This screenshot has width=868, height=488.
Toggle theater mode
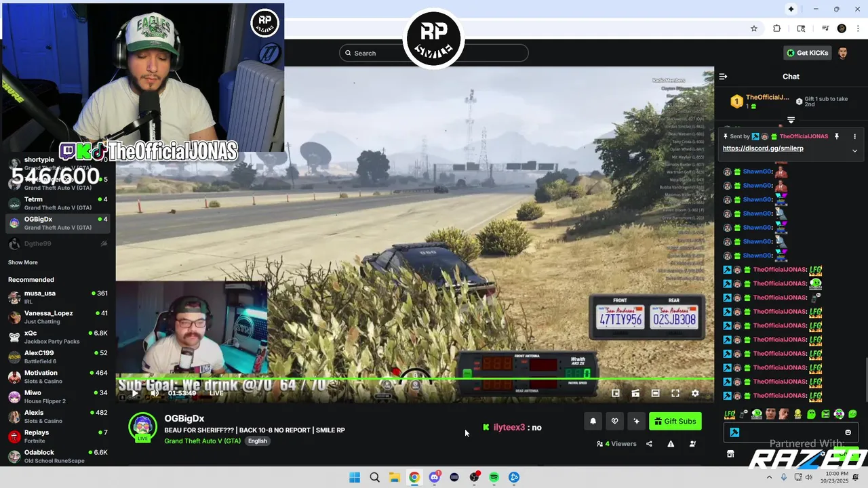click(x=655, y=393)
